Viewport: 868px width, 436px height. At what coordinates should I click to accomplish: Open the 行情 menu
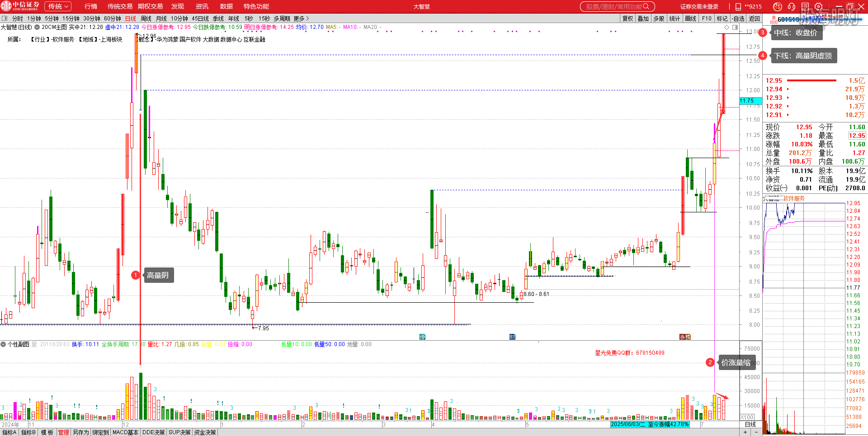point(91,6)
